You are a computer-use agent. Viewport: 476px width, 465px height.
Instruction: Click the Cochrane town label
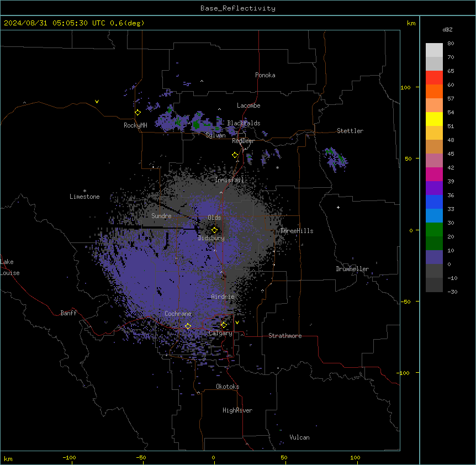(178, 314)
